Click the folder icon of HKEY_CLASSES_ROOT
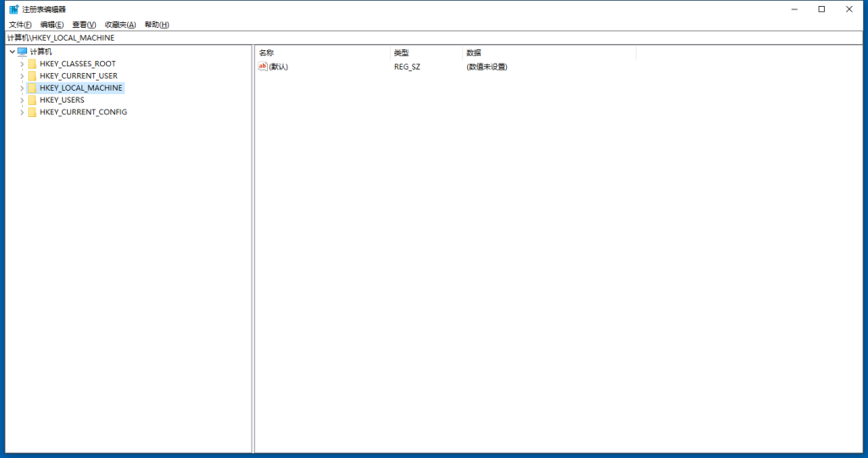This screenshot has height=458, width=868. (x=32, y=64)
